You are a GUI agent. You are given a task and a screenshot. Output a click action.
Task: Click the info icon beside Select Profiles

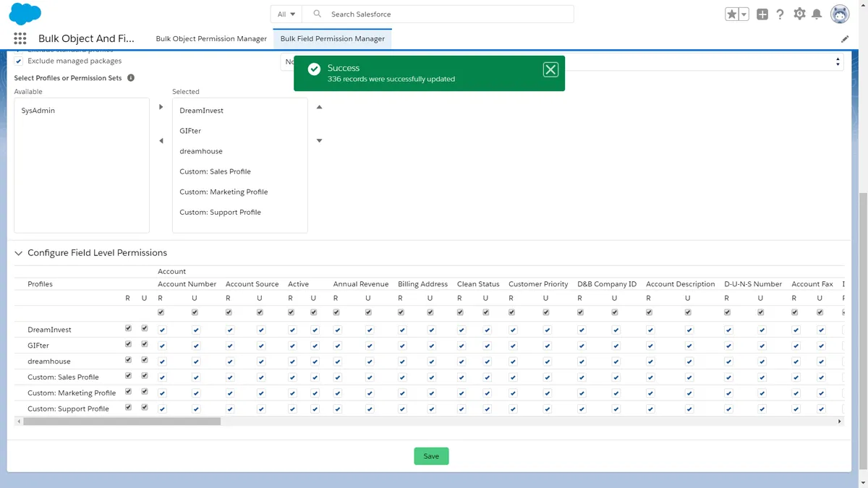click(131, 77)
